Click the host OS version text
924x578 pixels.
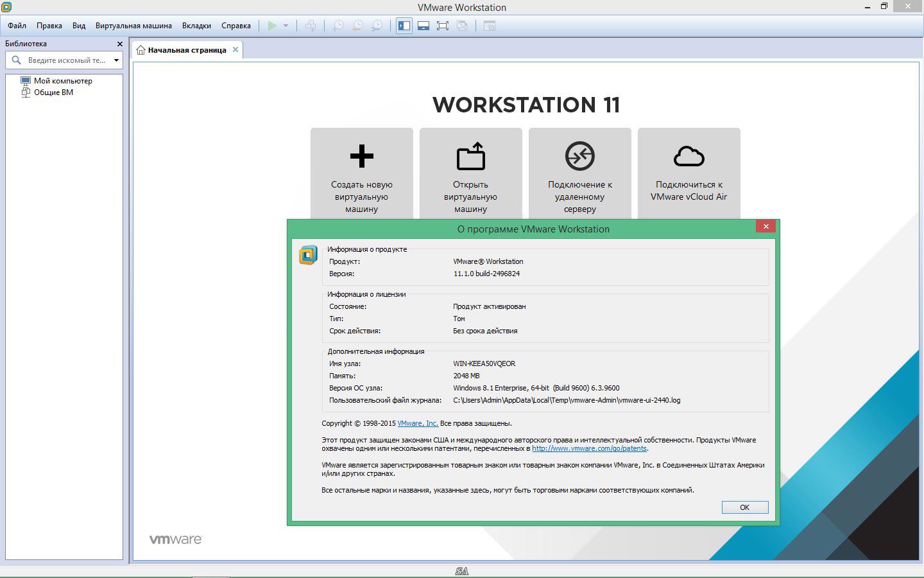536,388
